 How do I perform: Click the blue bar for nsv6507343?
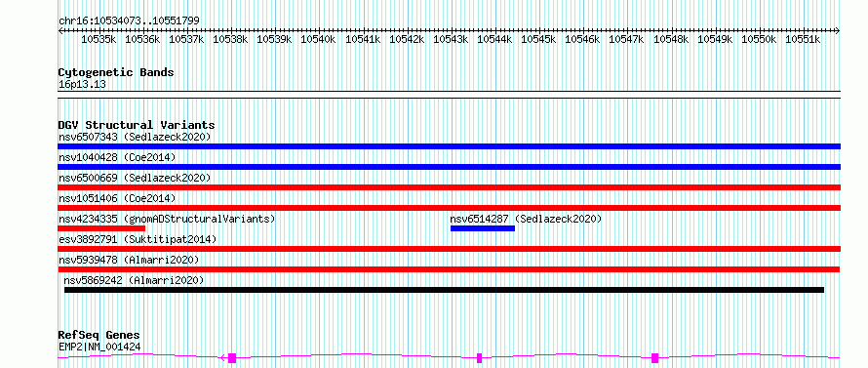click(449, 146)
